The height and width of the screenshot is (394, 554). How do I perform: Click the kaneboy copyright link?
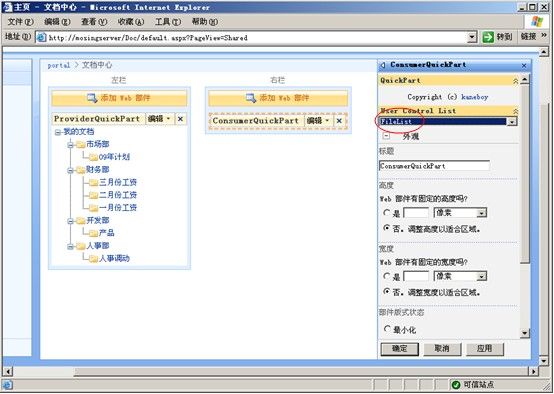475,97
